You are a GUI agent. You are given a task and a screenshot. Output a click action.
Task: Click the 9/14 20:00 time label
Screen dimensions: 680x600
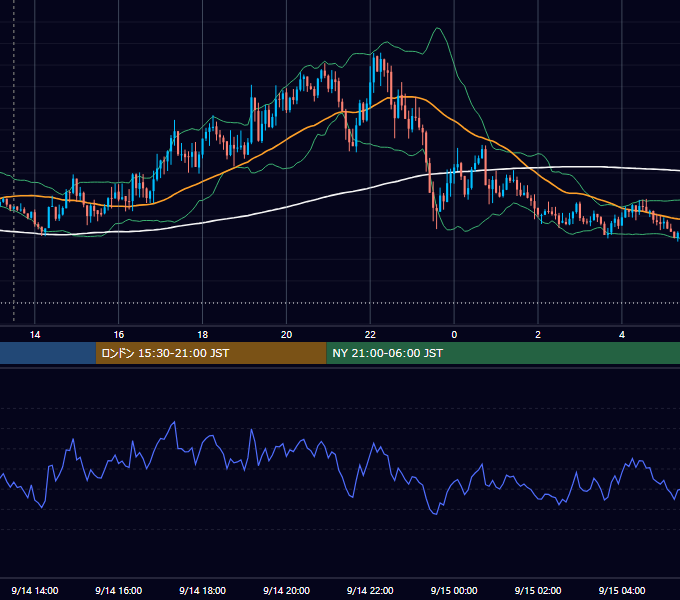(x=286, y=590)
